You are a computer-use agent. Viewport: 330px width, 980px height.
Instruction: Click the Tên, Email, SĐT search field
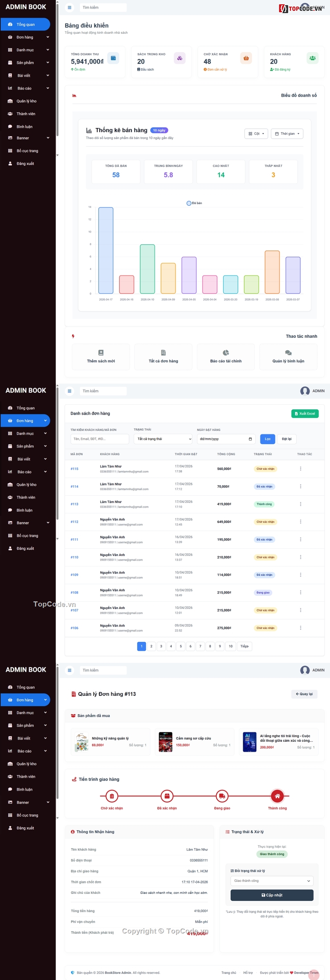click(x=100, y=439)
